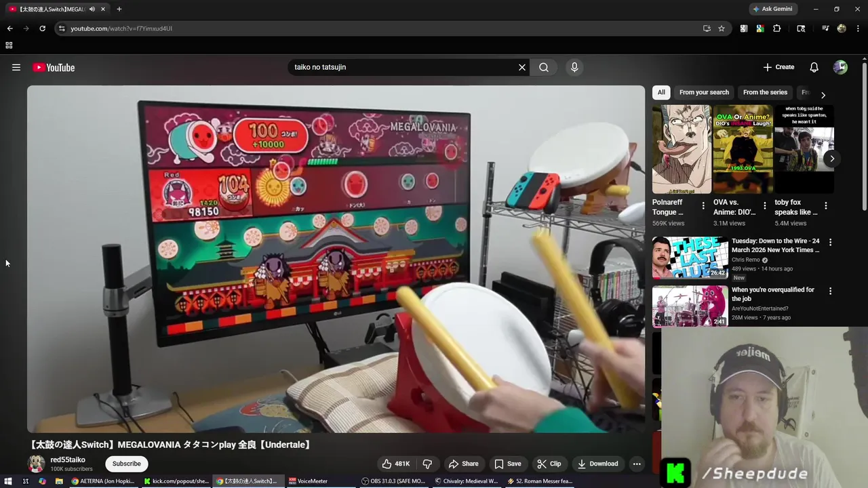This screenshot has height=488, width=868.
Task: Bookmark this page with the star
Action: click(x=722, y=28)
